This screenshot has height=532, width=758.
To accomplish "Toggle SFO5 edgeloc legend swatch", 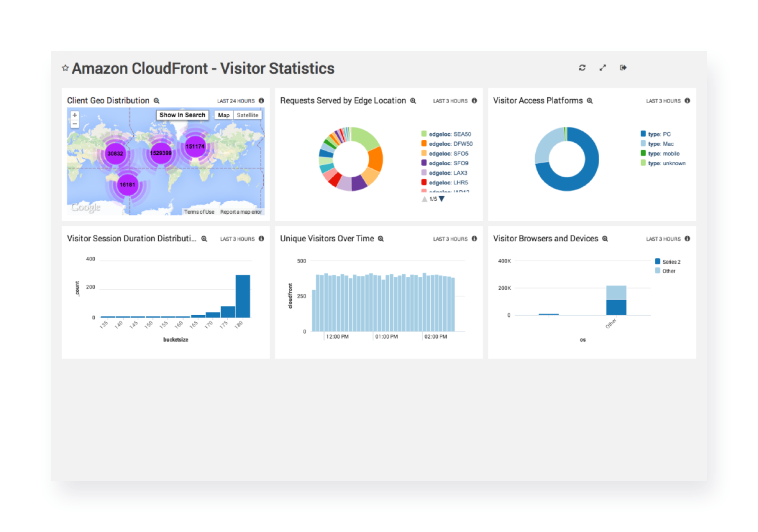I will tap(424, 153).
